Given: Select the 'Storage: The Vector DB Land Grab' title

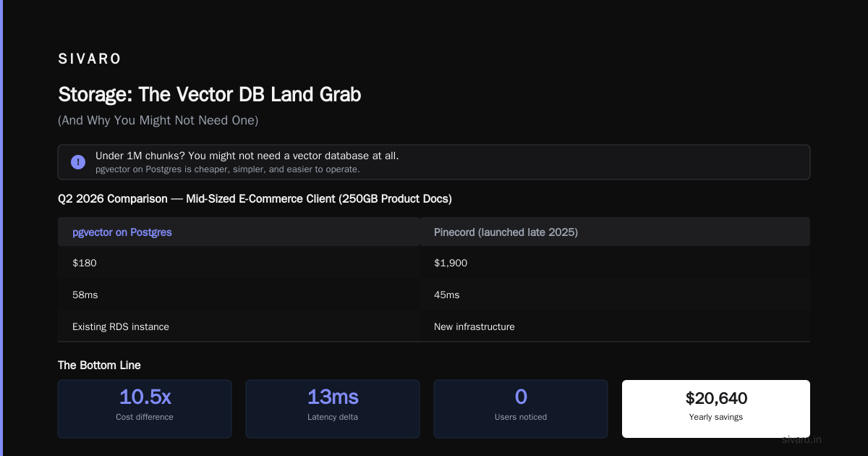Looking at the screenshot, I should click(209, 94).
